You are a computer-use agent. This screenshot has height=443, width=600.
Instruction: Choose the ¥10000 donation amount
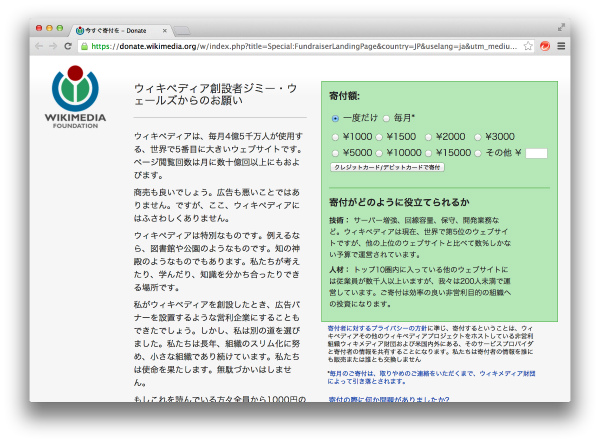tap(379, 153)
